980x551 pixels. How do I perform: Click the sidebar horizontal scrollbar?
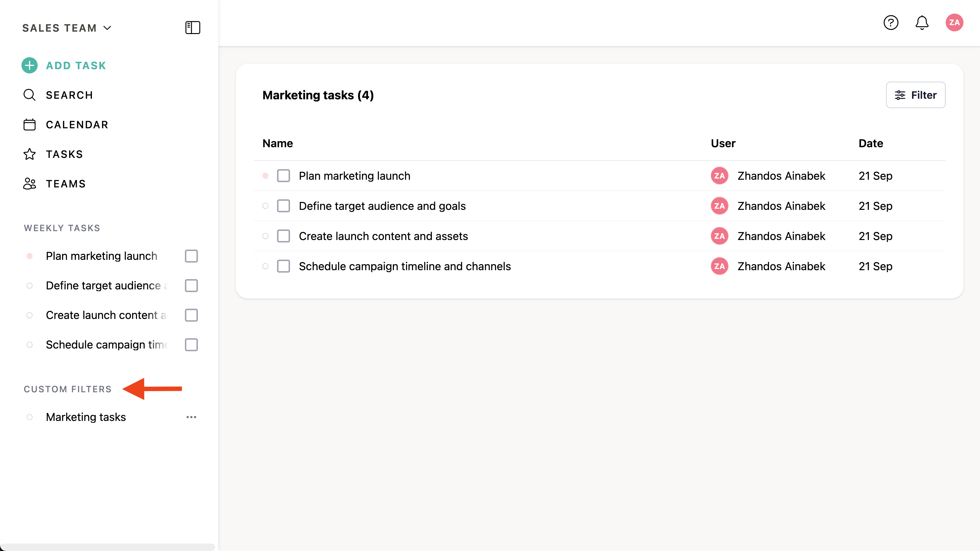[108, 547]
